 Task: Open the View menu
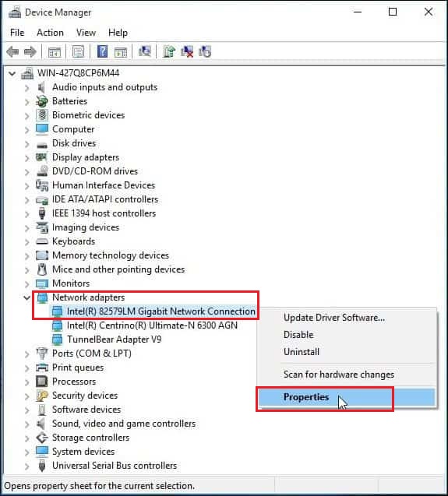tap(86, 33)
